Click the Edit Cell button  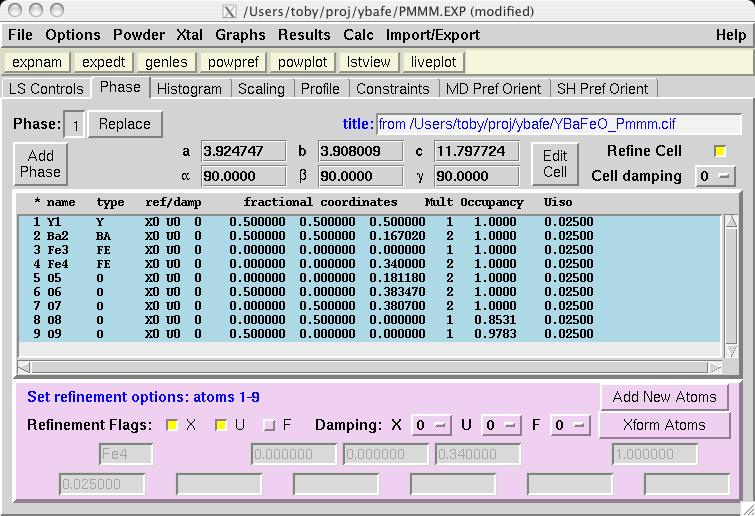click(555, 164)
